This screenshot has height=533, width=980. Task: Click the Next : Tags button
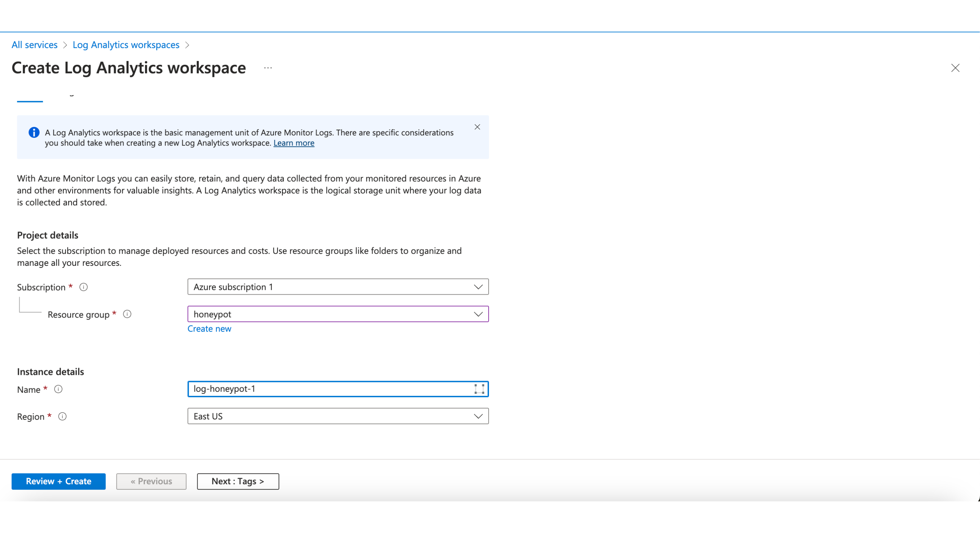pyautogui.click(x=238, y=481)
